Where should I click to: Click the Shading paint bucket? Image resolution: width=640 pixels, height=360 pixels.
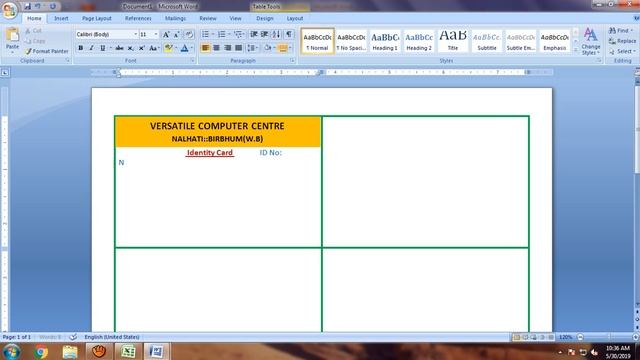click(x=267, y=48)
